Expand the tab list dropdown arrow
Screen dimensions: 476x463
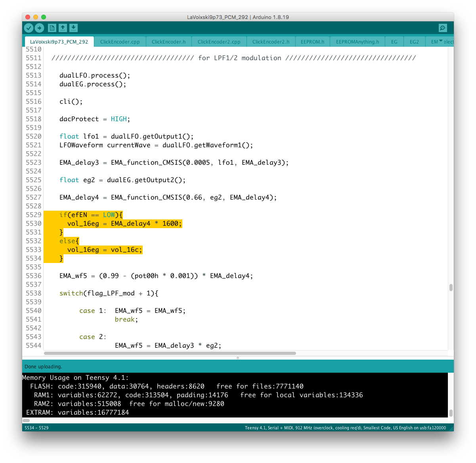tap(441, 41)
